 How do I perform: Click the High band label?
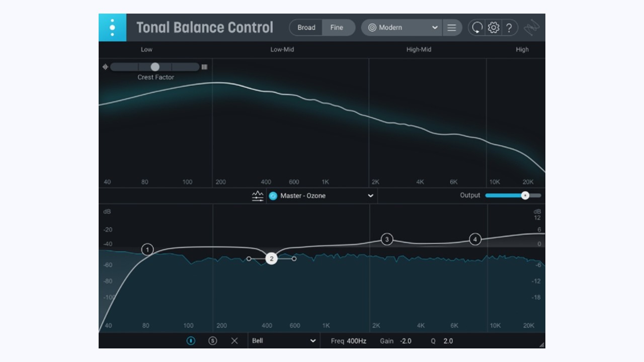522,49
